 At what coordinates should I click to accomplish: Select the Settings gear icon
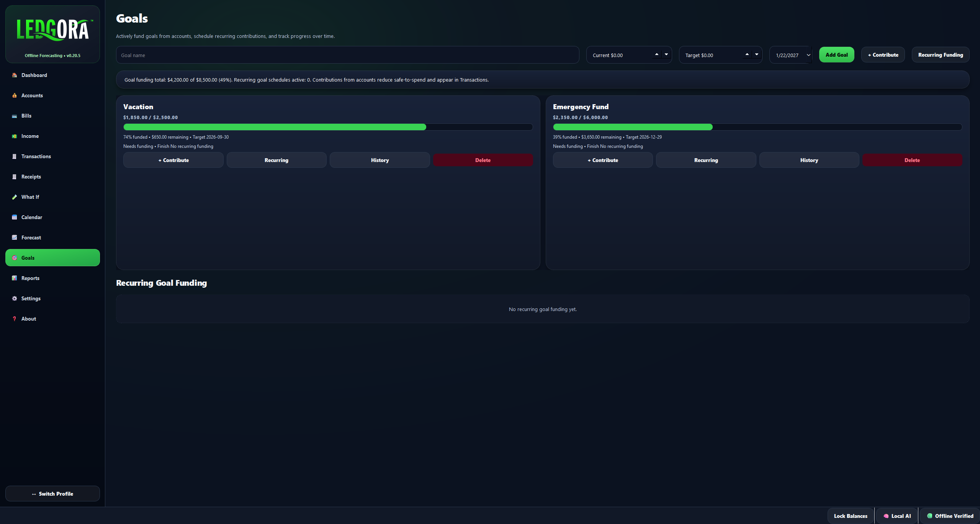pos(14,298)
